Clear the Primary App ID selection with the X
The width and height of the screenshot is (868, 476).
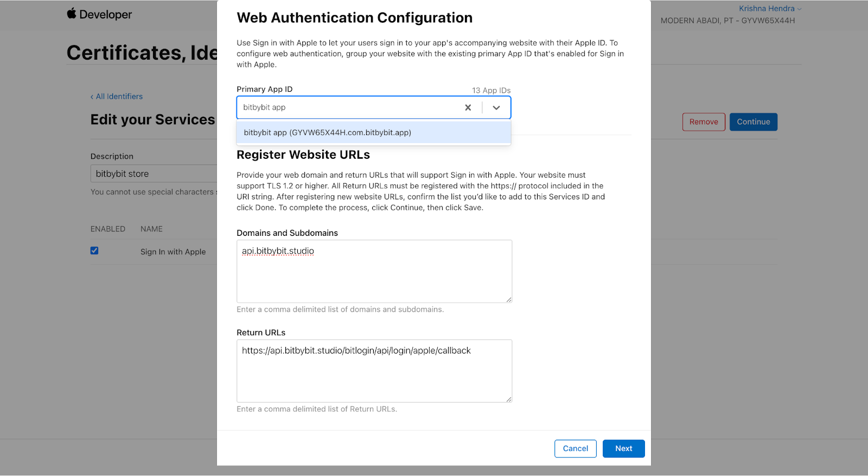(x=468, y=107)
